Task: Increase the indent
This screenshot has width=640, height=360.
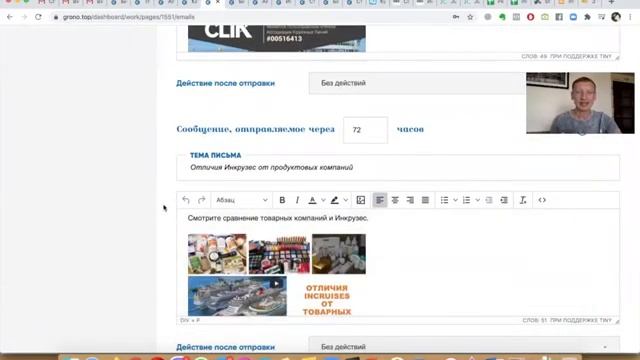Action: click(x=504, y=200)
